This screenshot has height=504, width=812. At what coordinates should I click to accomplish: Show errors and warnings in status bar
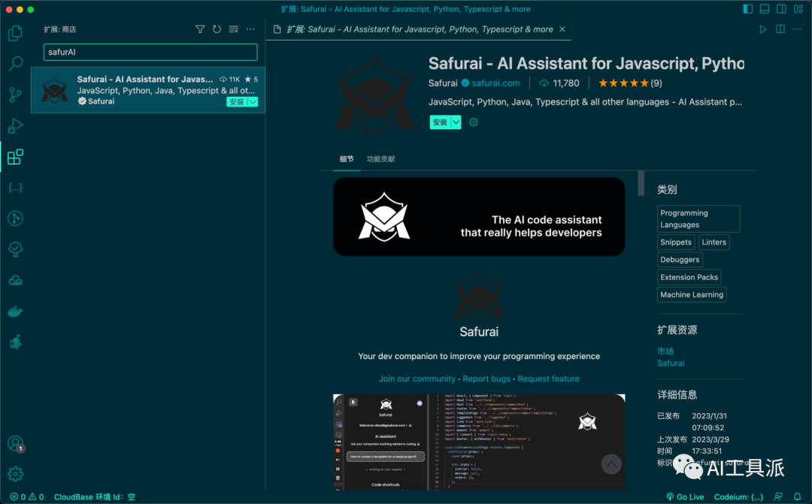[27, 496]
